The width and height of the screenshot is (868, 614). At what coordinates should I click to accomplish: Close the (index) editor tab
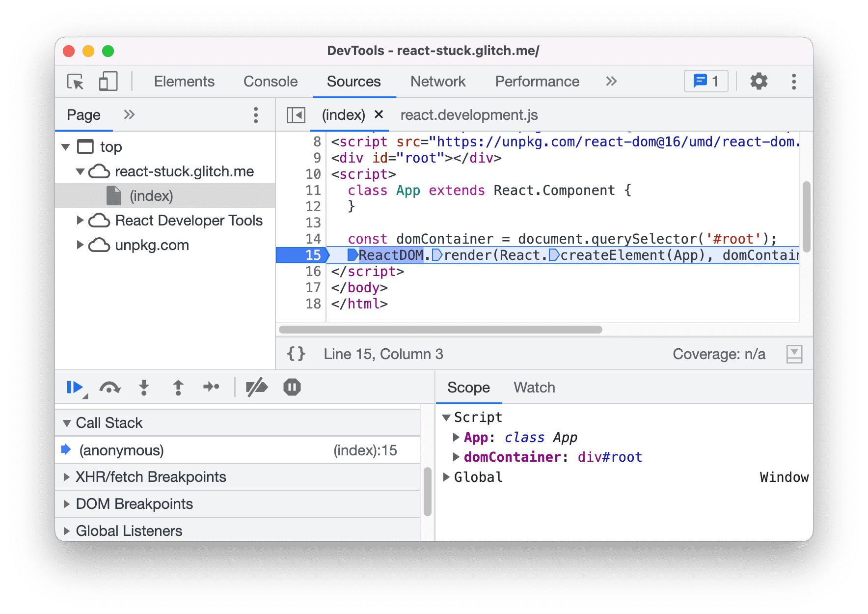(379, 114)
